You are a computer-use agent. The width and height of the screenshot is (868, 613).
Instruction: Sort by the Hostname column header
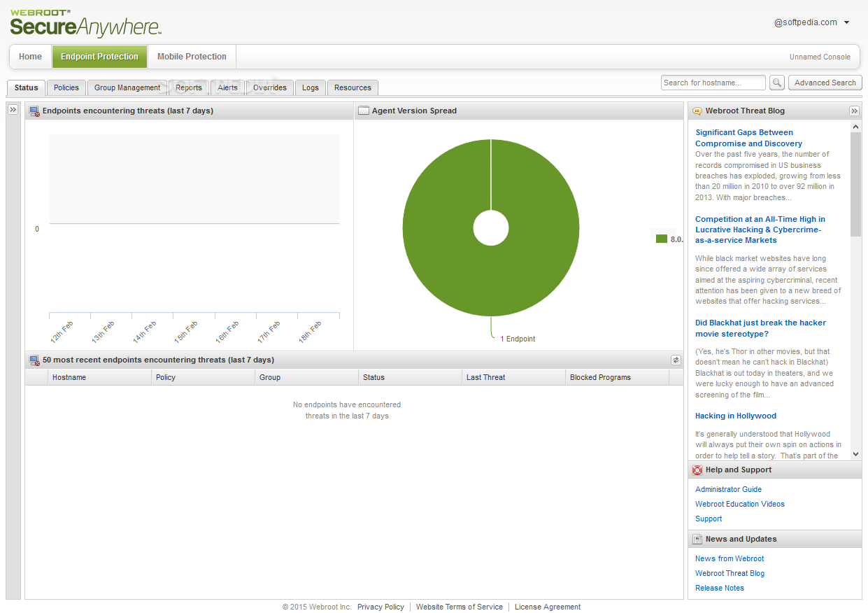pyautogui.click(x=99, y=377)
